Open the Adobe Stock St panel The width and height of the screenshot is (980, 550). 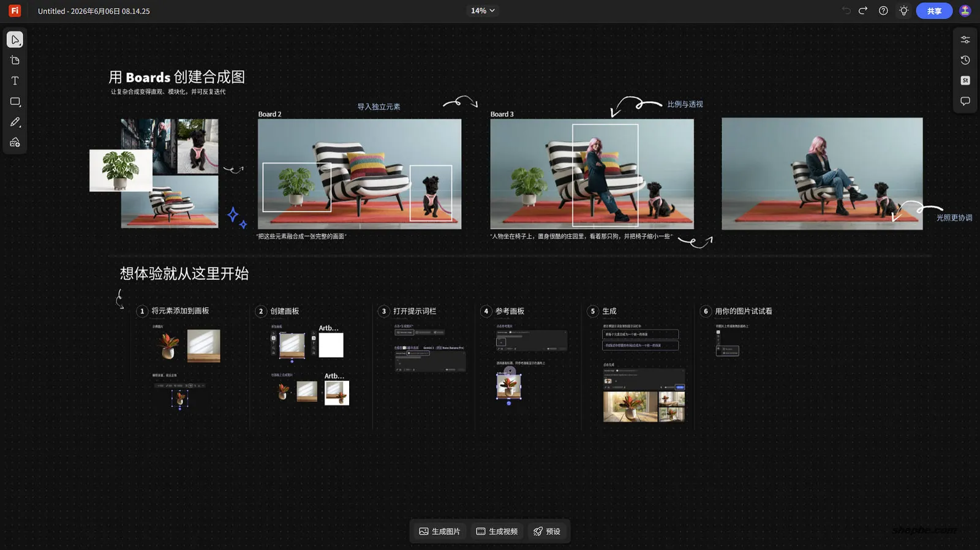click(x=965, y=80)
